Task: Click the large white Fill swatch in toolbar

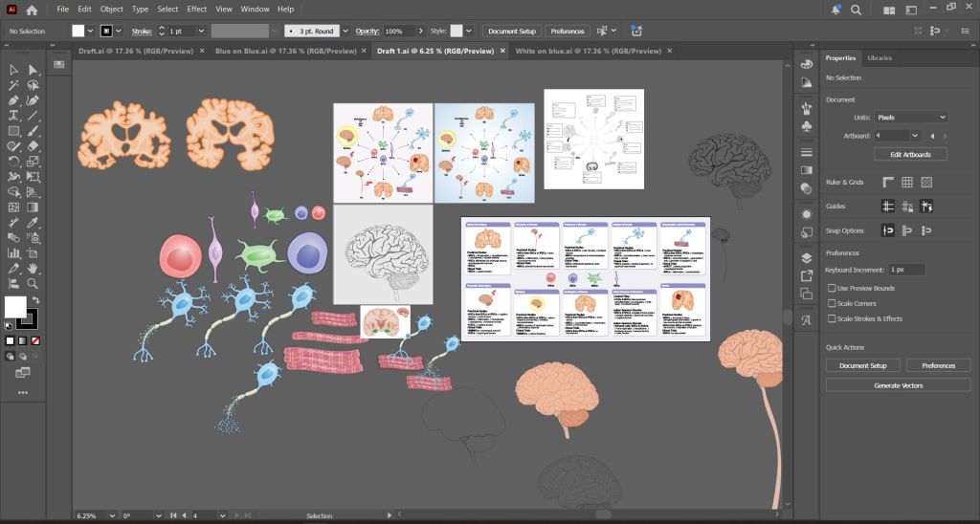Action: click(15, 307)
